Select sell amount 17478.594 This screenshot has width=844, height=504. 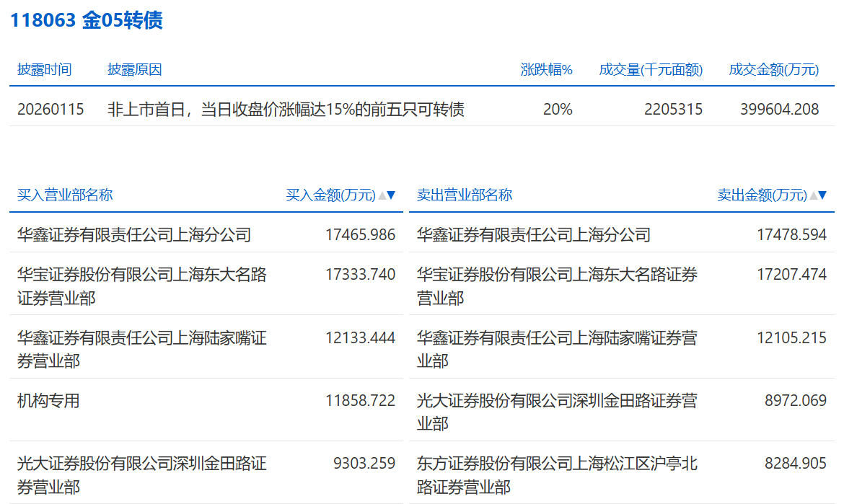[791, 235]
